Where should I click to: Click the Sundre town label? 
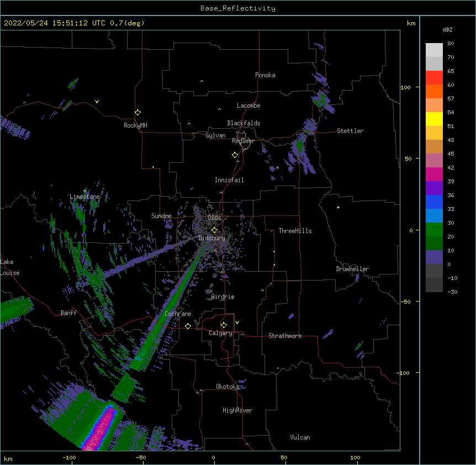(x=161, y=216)
